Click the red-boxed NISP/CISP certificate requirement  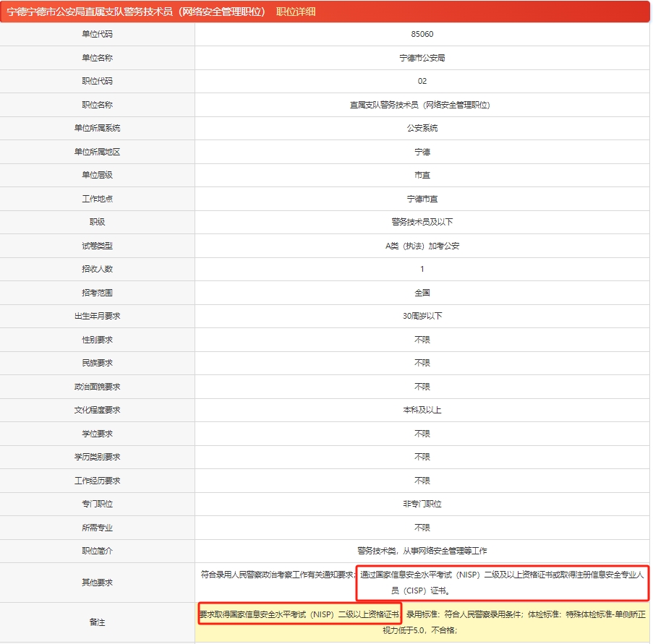pyautogui.click(x=503, y=583)
